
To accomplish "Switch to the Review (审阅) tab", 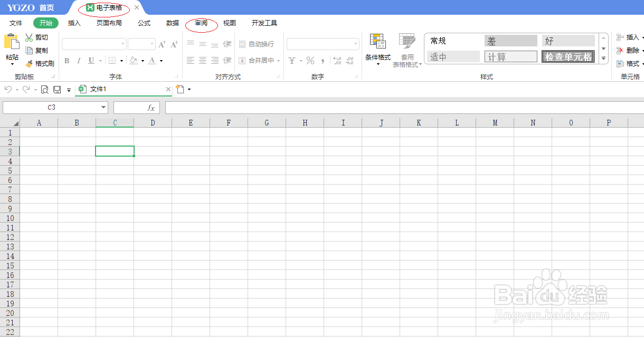I will pos(201,23).
